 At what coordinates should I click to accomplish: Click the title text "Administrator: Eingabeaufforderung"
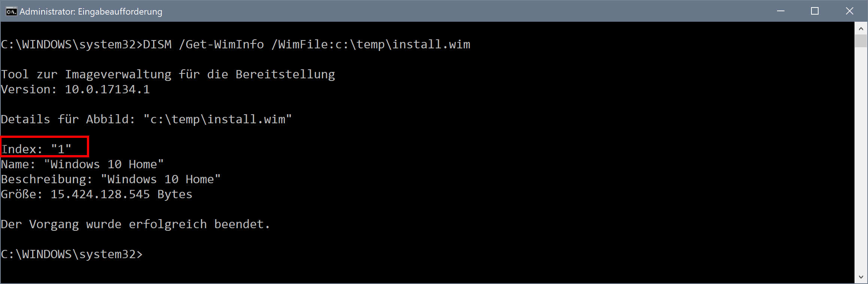click(x=91, y=12)
